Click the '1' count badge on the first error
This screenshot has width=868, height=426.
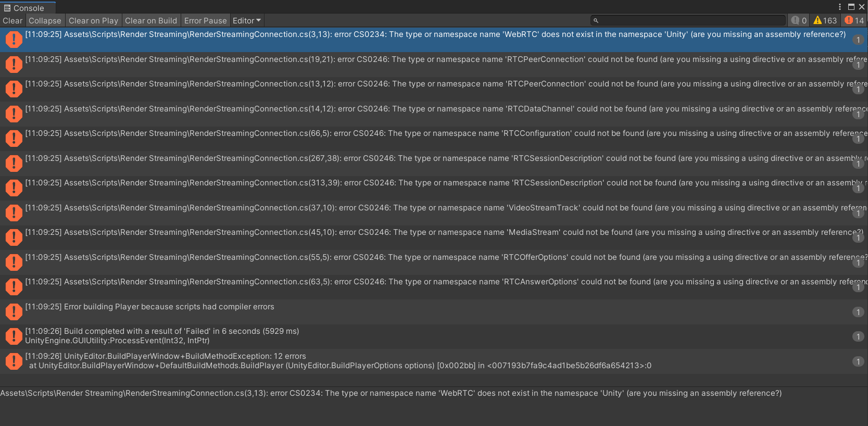[x=859, y=40]
